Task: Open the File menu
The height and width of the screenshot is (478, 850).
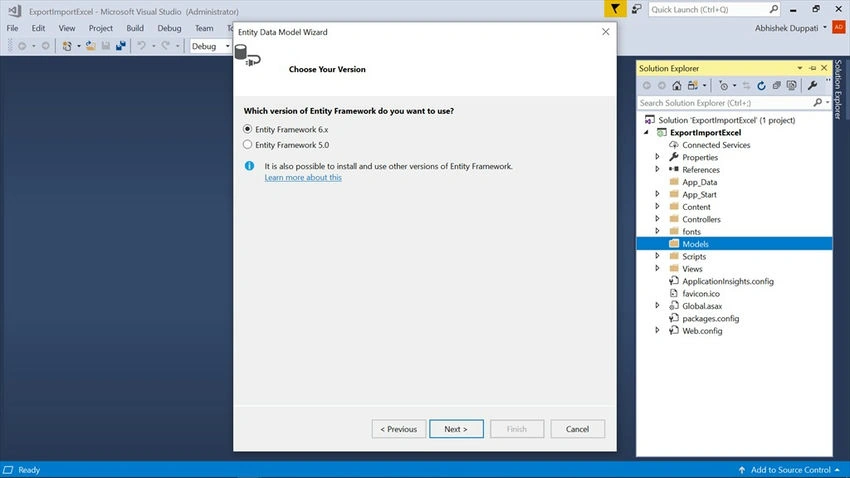Action: tap(12, 28)
